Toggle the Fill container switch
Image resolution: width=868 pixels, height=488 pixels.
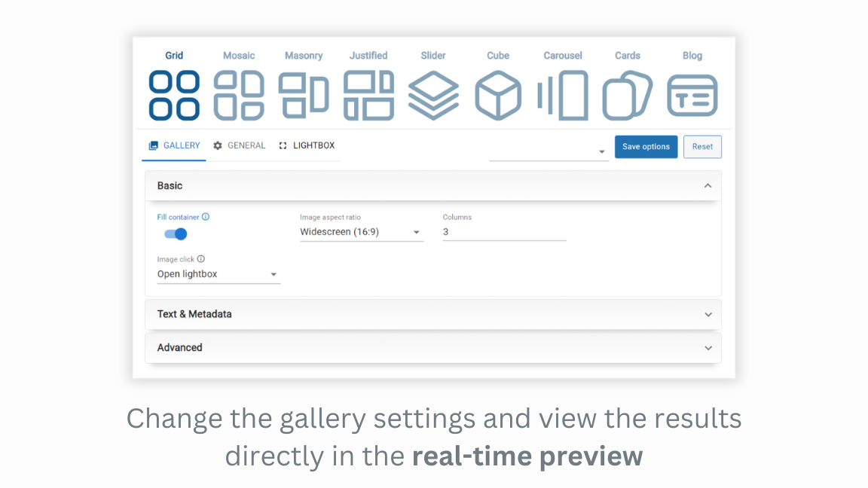tap(174, 234)
